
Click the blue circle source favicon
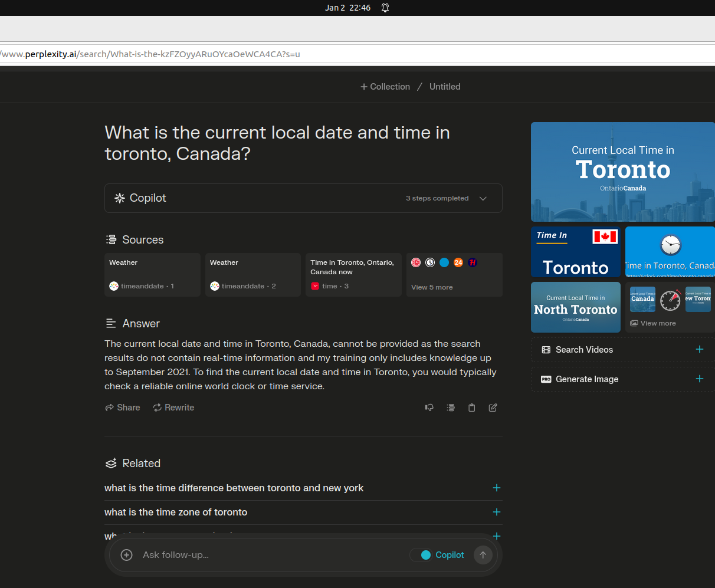coord(444,262)
